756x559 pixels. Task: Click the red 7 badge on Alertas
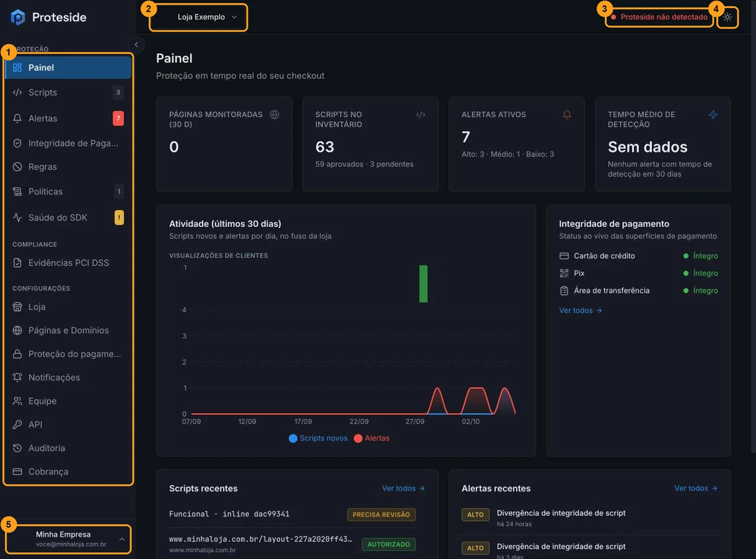[x=118, y=118]
